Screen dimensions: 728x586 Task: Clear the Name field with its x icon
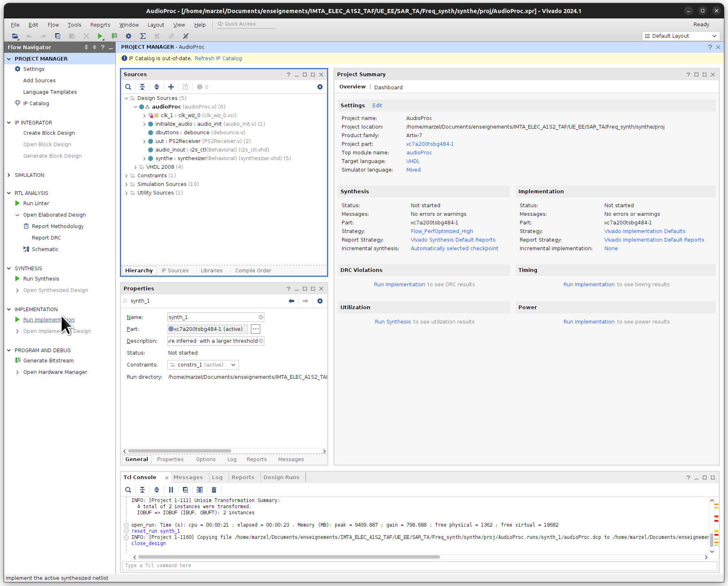coord(261,317)
